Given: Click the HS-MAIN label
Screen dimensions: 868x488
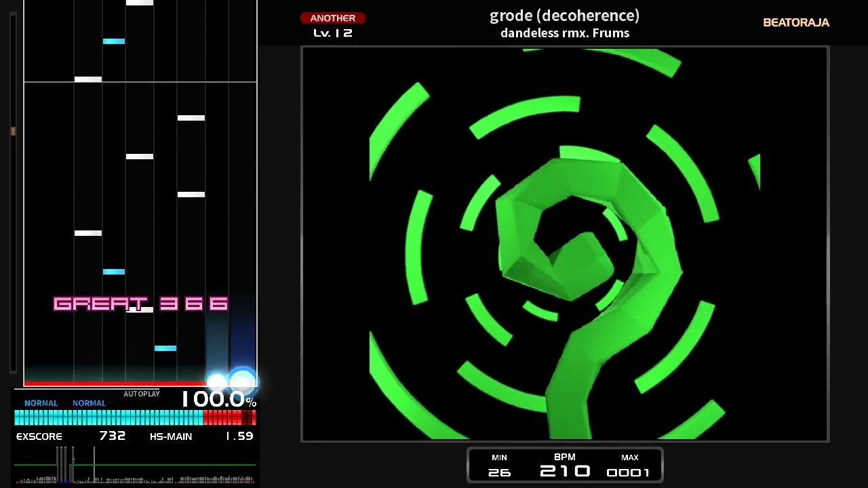Looking at the screenshot, I should 171,436.
